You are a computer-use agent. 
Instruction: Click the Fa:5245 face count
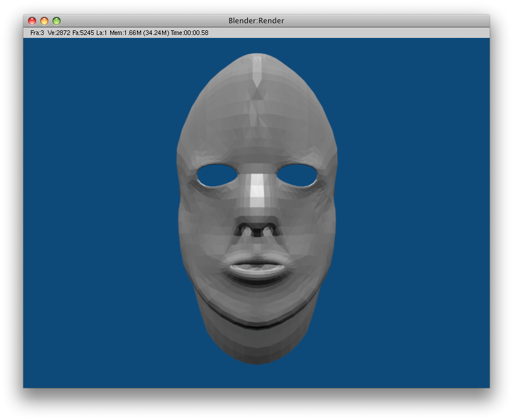(x=83, y=33)
